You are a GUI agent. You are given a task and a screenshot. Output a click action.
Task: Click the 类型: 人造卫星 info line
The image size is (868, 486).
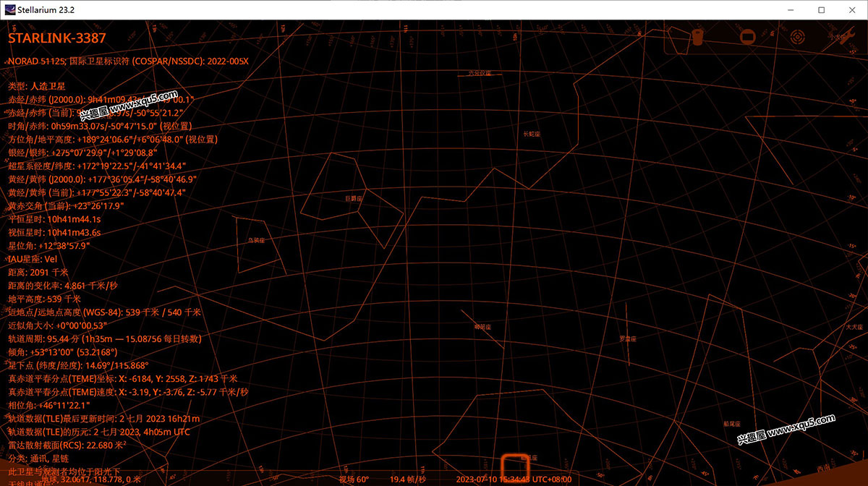pos(36,86)
